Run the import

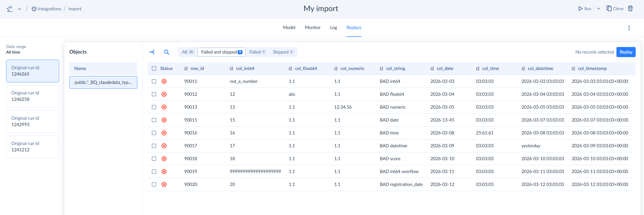point(585,9)
